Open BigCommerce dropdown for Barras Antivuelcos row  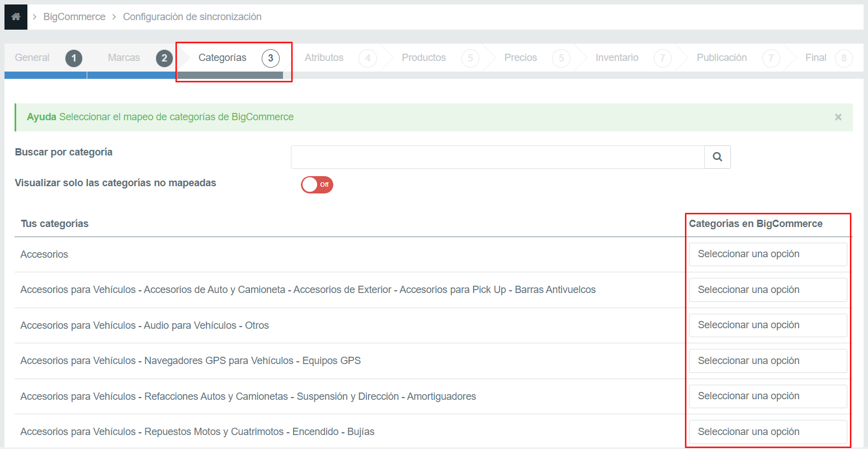point(768,290)
